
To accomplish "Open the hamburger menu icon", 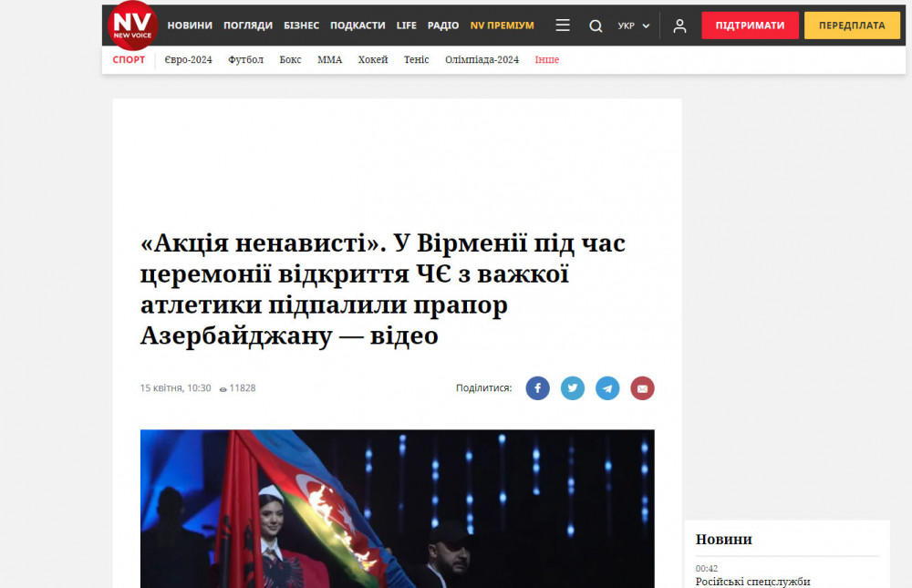I will pos(563,26).
